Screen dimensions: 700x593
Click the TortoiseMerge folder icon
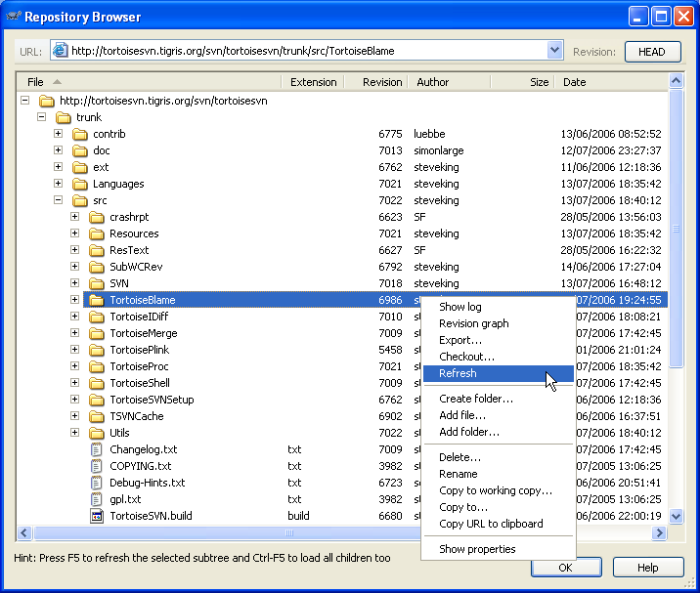click(97, 333)
